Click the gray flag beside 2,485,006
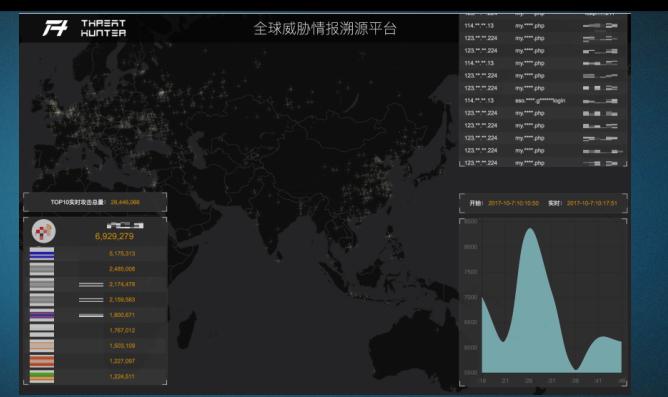 coord(42,269)
